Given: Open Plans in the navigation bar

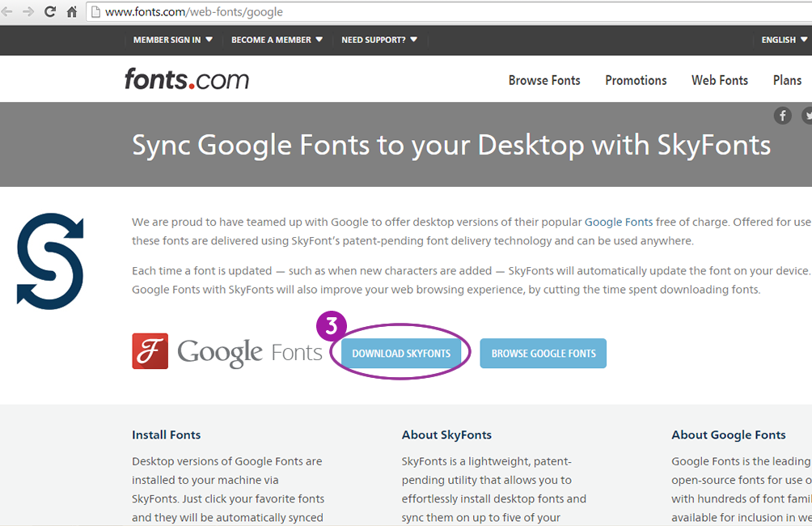Looking at the screenshot, I should [787, 80].
